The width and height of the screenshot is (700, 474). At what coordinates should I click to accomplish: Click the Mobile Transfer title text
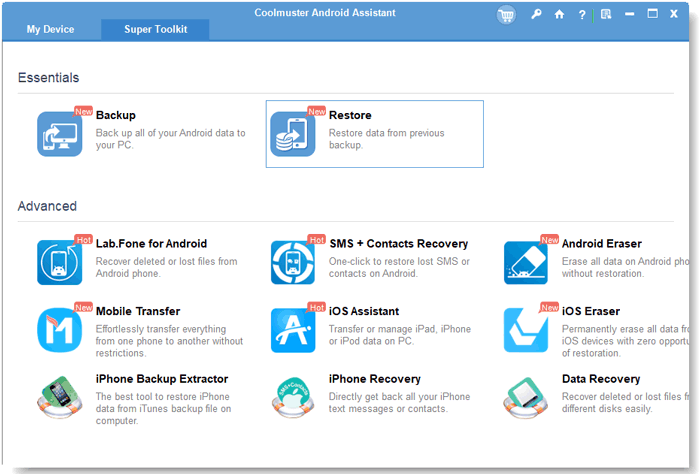pyautogui.click(x=138, y=311)
